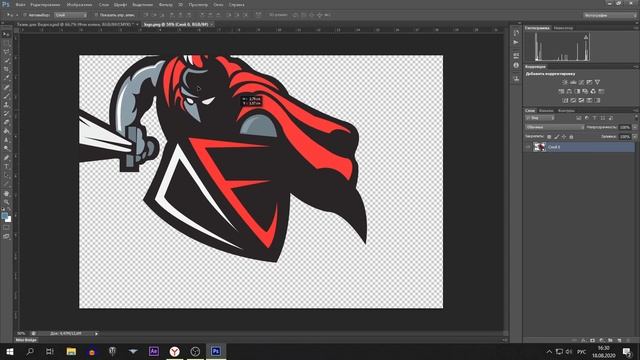Screen dimensions: 640x360
Task: Open the layer filter kind dropdown
Action: click(540, 118)
